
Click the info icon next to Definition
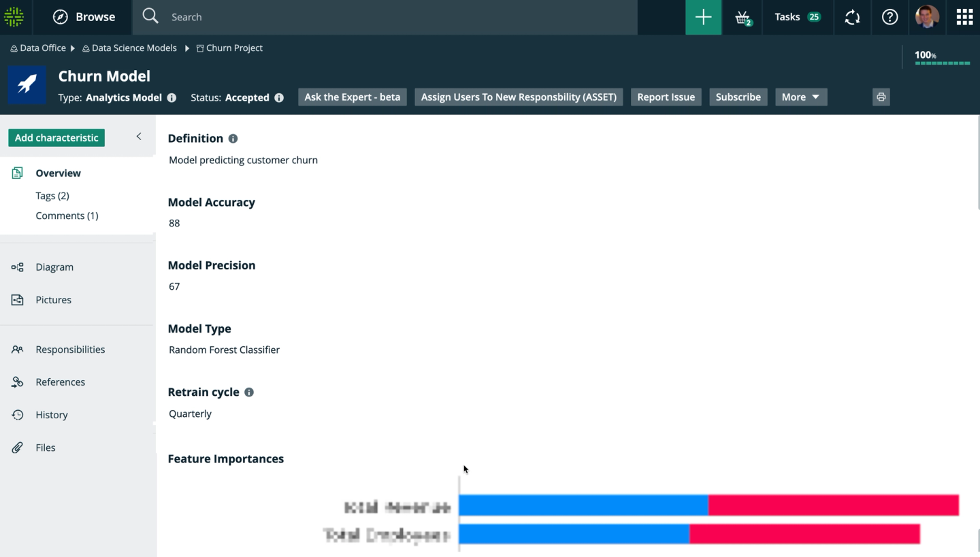(x=233, y=139)
